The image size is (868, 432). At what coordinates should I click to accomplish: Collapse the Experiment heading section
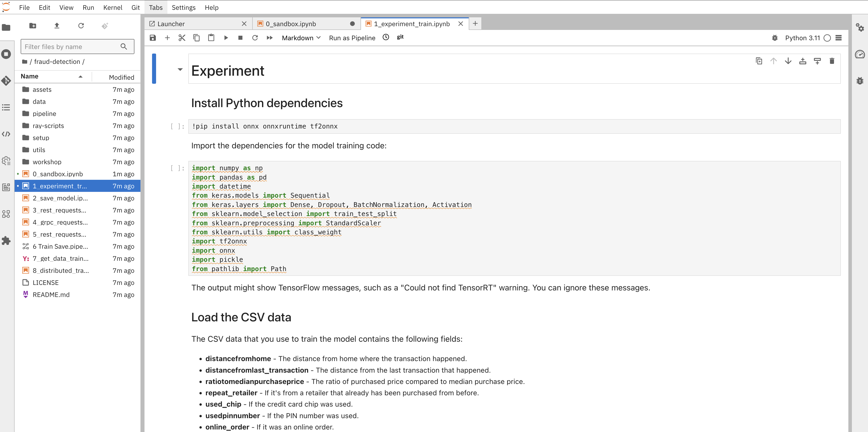(180, 69)
